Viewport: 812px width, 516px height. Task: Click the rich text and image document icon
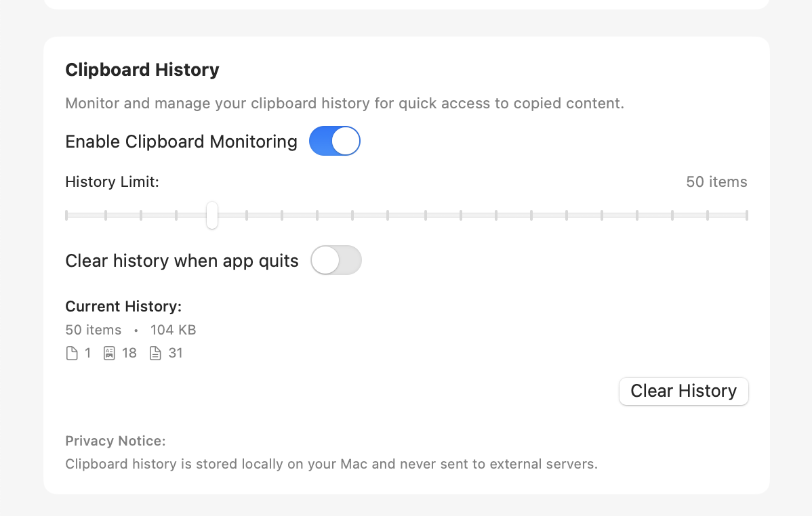109,353
